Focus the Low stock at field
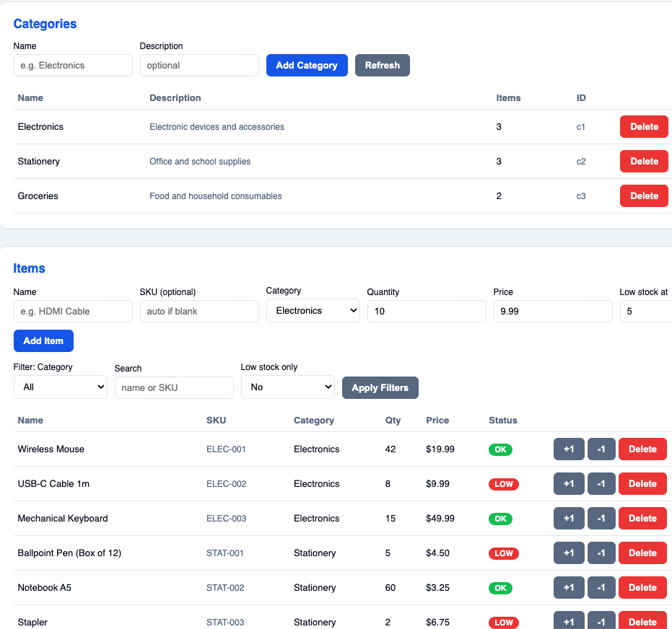 click(x=646, y=312)
